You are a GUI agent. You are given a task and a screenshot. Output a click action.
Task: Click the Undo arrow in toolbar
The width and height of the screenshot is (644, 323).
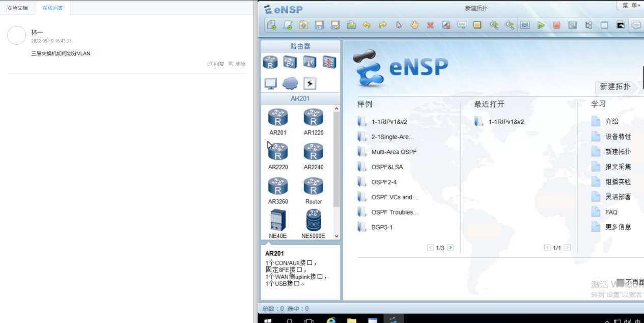[x=367, y=25]
